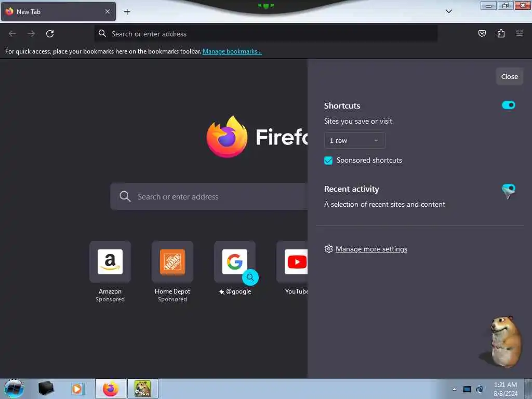The height and width of the screenshot is (399, 532).
Task: Open the Firefox hamburger menu
Action: [x=520, y=33]
